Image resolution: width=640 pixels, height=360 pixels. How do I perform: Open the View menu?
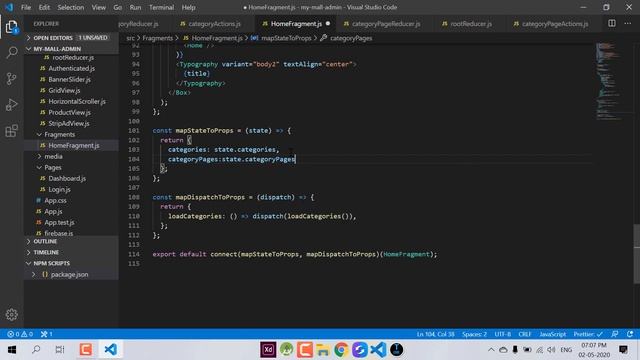point(98,7)
